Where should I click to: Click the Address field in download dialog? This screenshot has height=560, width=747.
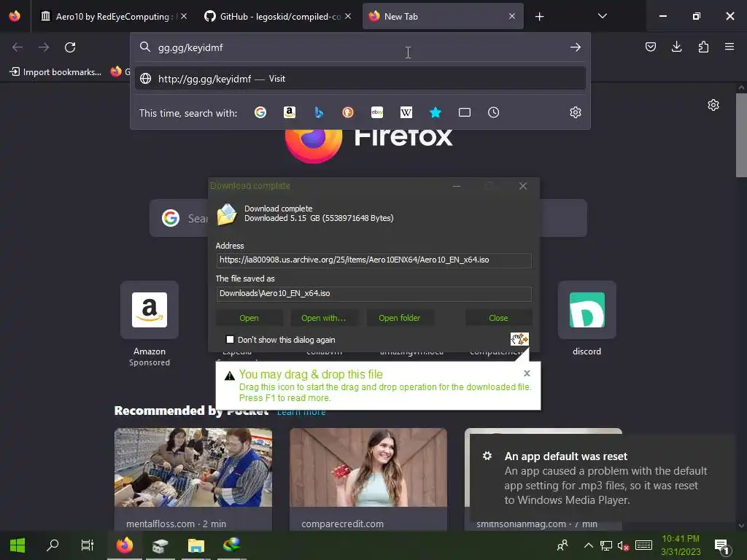coord(374,260)
